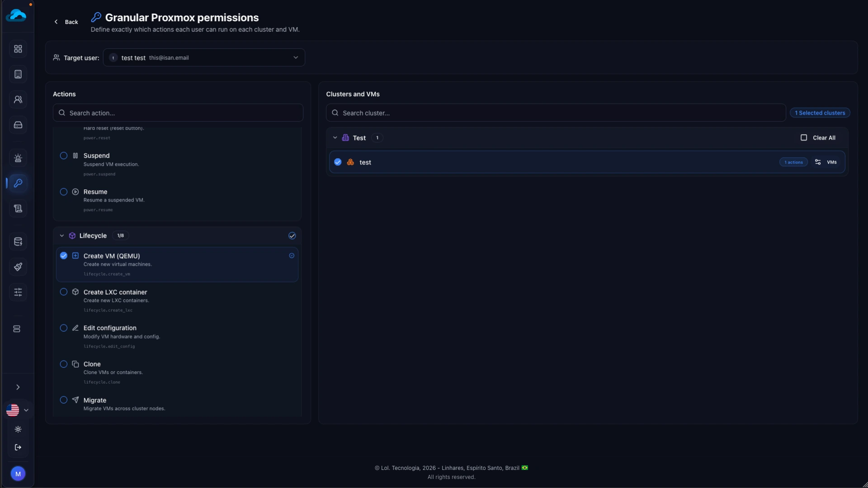Viewport: 868px width, 488px height.
Task: Click the Clone copy icon
Action: coord(75,364)
